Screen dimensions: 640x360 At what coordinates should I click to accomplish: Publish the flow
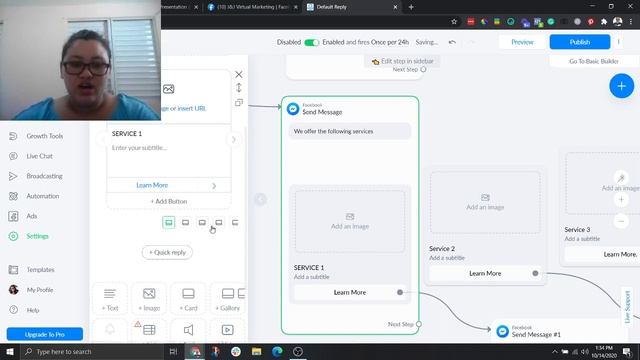pos(580,42)
